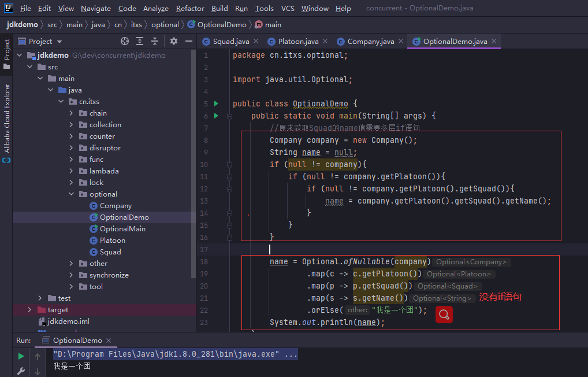Click the Locate/Select Opened File icon
Viewport: 588px width, 377px height.
[125, 41]
